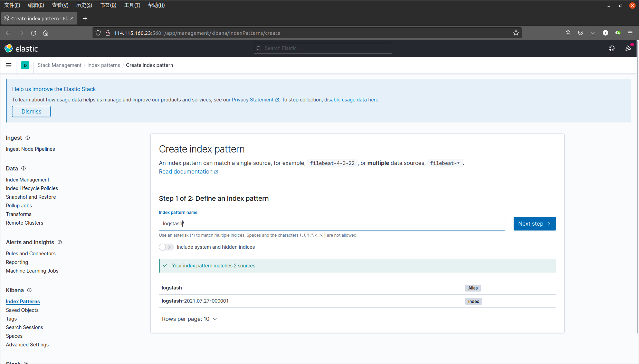The height and width of the screenshot is (364, 639).
Task: Click the Next step button
Action: tap(535, 224)
